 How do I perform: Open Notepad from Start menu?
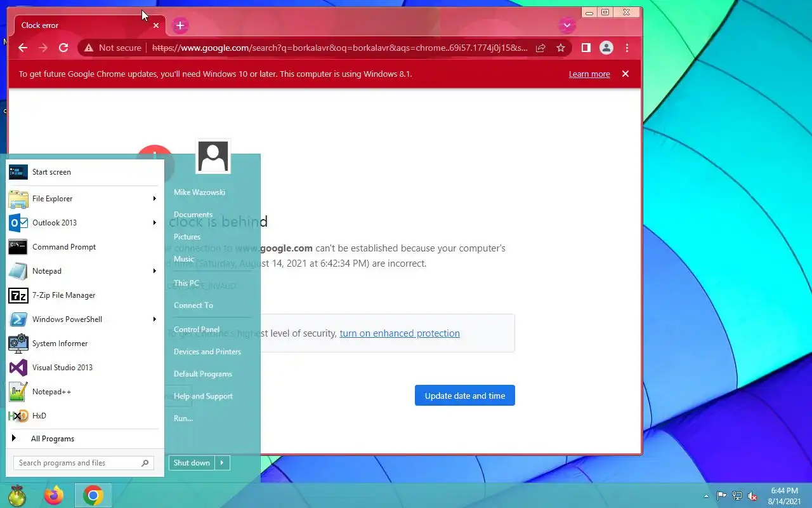click(x=84, y=271)
